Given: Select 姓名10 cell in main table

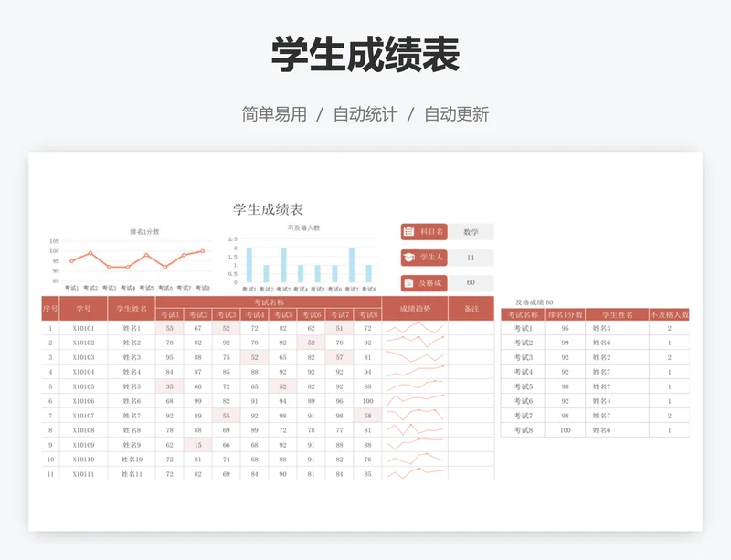Looking at the screenshot, I should click(132, 460).
